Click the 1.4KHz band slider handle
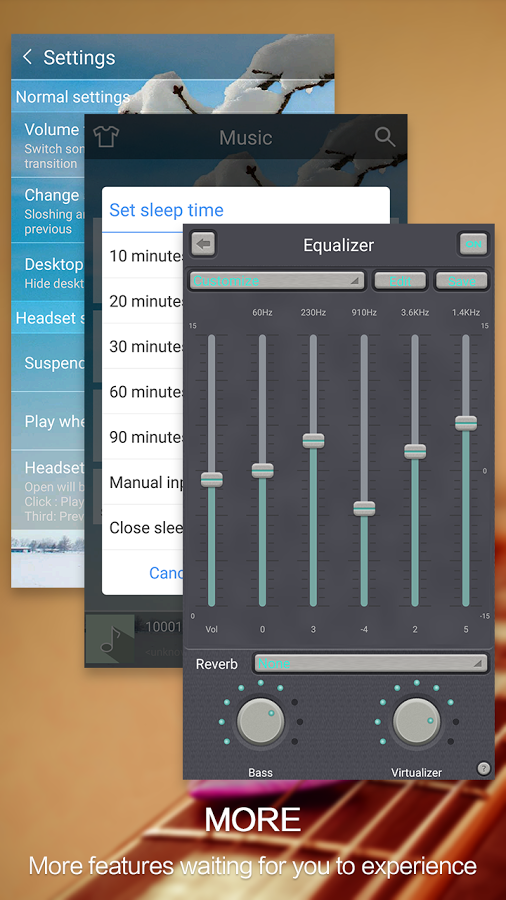 coord(466,423)
